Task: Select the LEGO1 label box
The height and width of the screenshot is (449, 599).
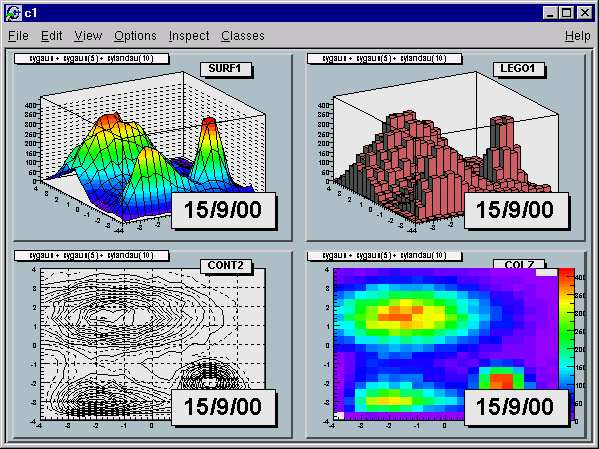Action: [x=518, y=69]
